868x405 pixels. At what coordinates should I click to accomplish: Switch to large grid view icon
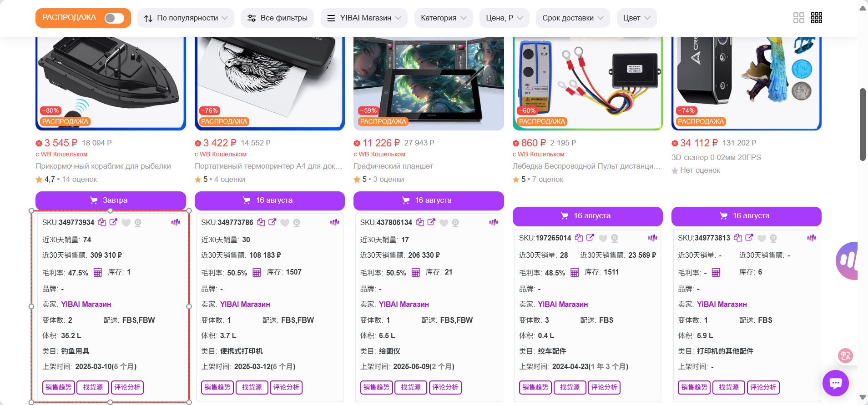click(799, 18)
